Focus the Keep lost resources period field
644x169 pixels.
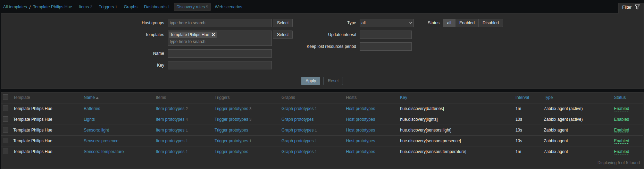pos(386,47)
